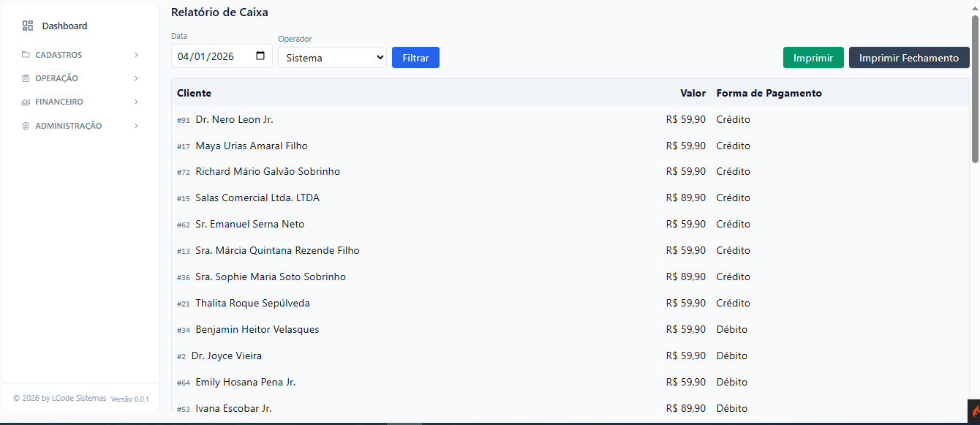Image resolution: width=980 pixels, height=425 pixels.
Task: Select the FINANCEIRO sidebar menu label
Action: coord(59,102)
